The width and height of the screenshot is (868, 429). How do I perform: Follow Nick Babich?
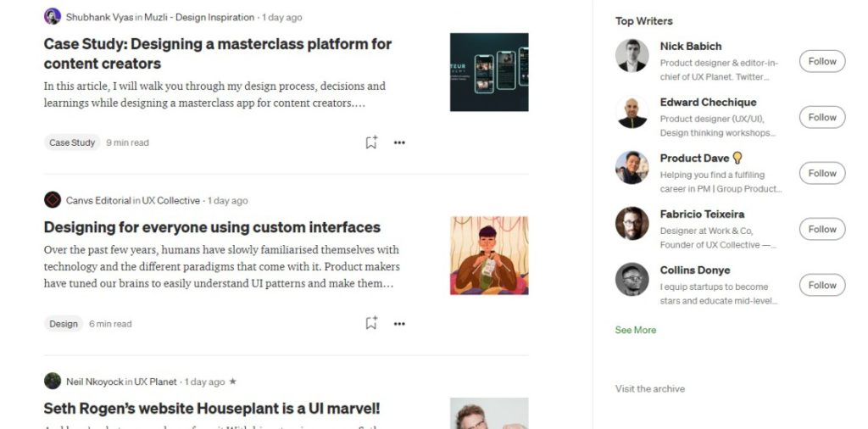click(x=822, y=62)
